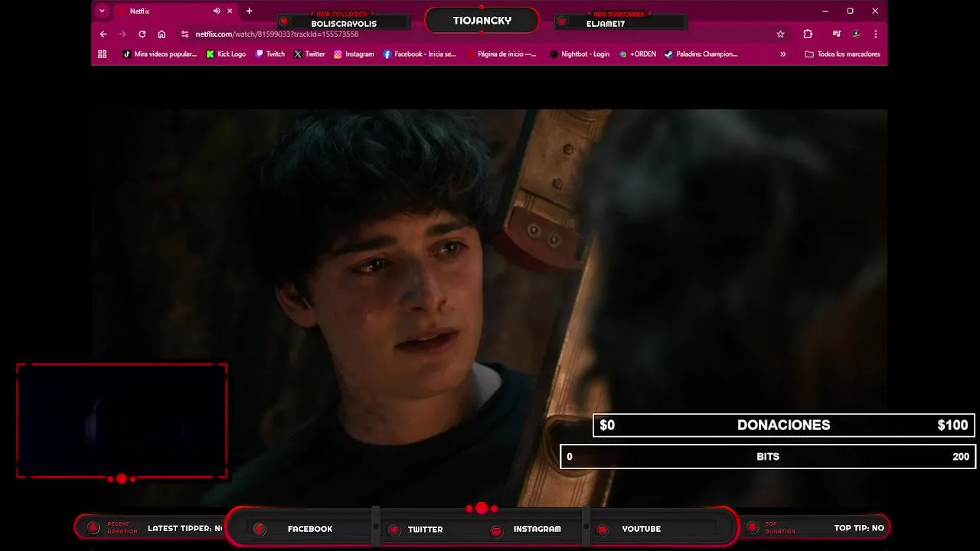
Task: Click the 'LATEST TIPPER' text
Action: pyautogui.click(x=185, y=528)
